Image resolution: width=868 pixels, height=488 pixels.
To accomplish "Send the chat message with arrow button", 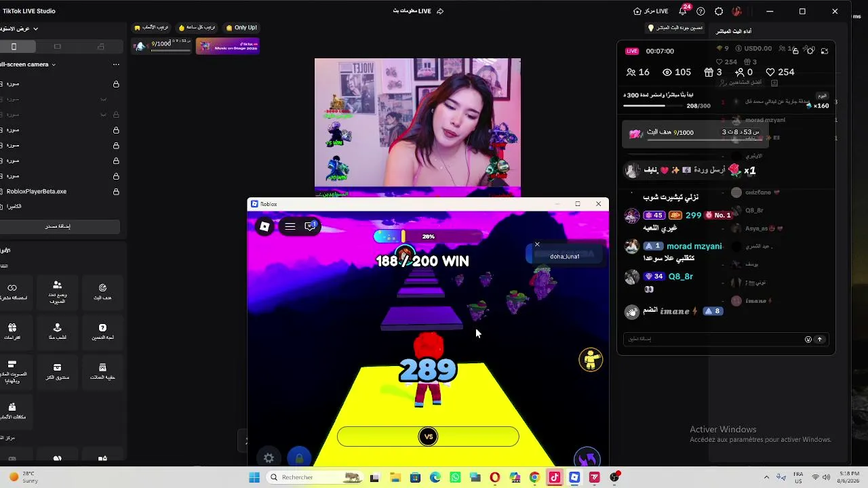I will (x=819, y=340).
